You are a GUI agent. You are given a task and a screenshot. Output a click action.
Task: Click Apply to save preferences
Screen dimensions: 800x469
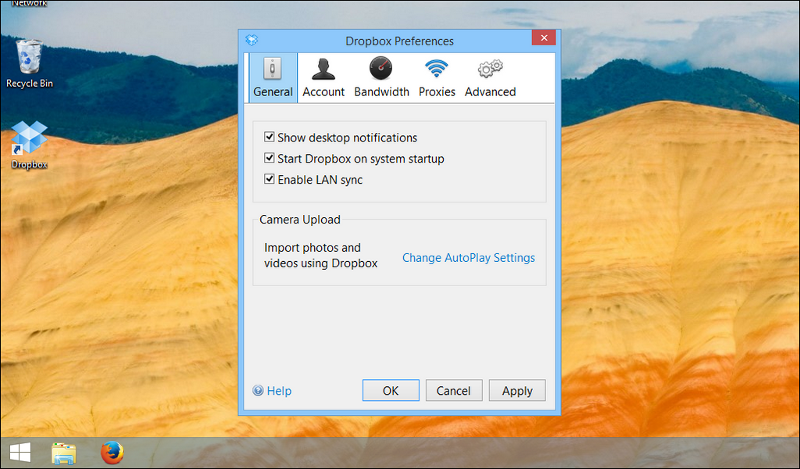pos(517,391)
